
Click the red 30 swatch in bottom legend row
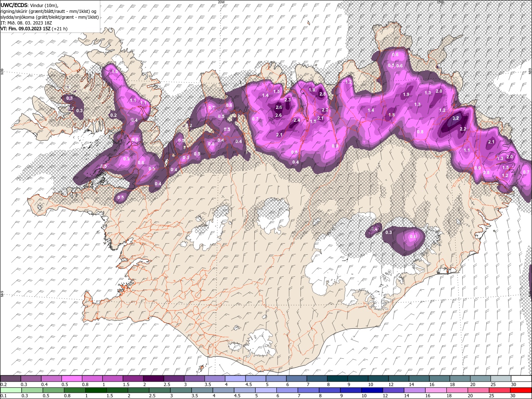[521, 390]
